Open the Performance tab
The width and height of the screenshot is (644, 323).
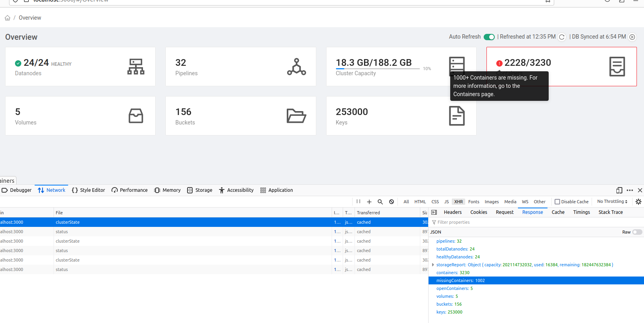(x=130, y=190)
